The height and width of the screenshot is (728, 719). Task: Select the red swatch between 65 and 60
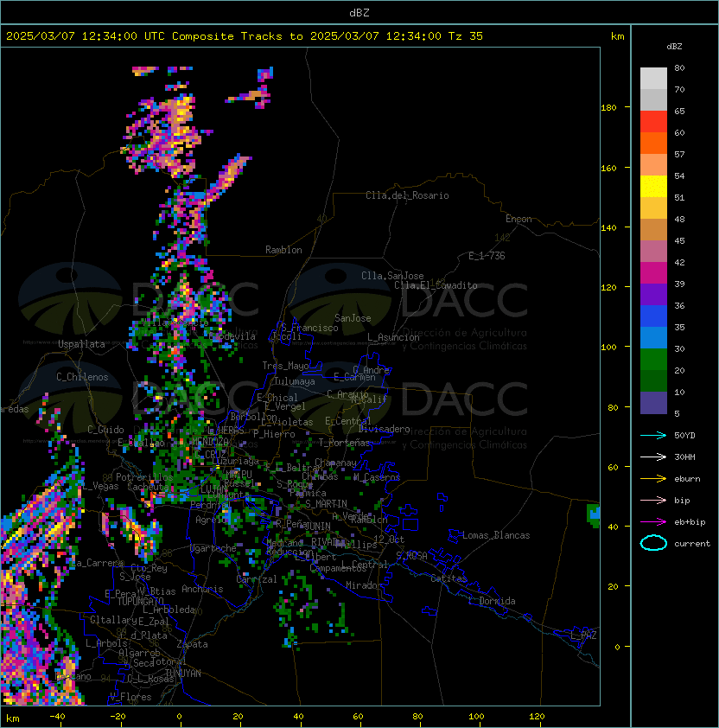click(653, 122)
